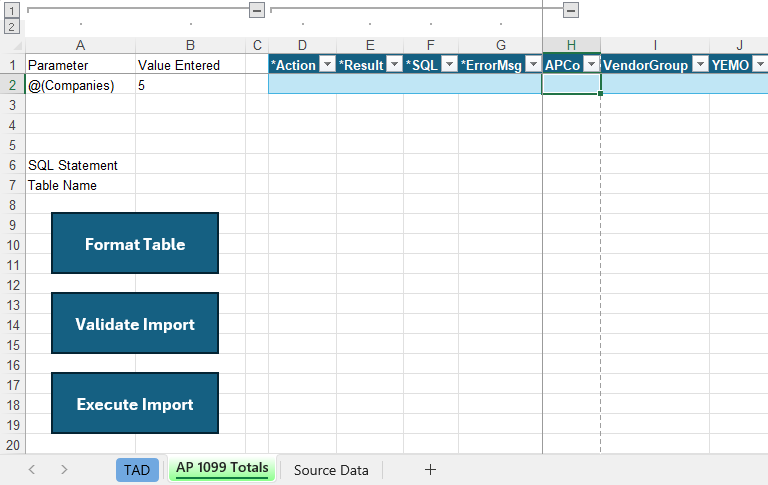
Task: Click the select-all corner triangle
Action: (x=16, y=46)
